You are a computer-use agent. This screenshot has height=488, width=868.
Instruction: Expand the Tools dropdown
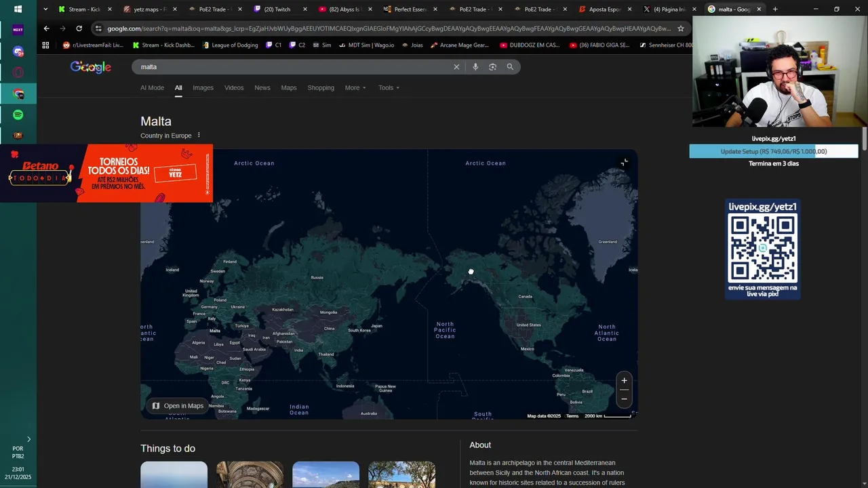point(389,87)
